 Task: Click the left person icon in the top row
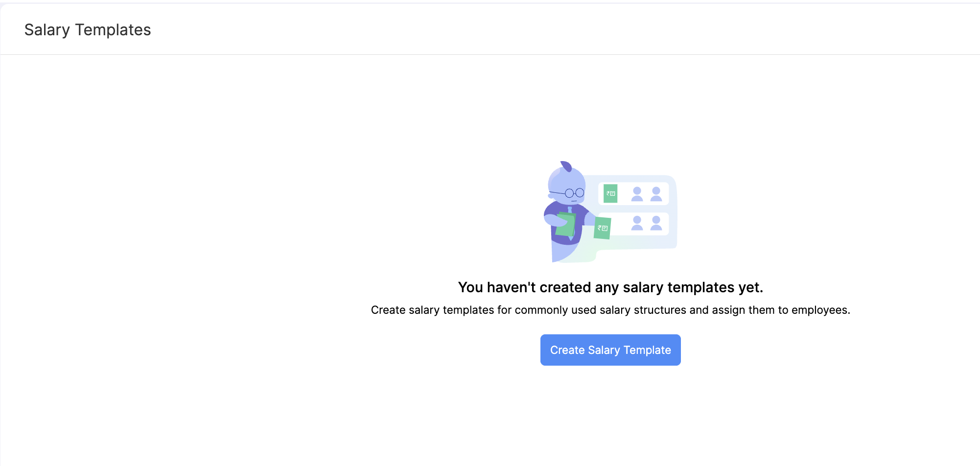pos(637,194)
